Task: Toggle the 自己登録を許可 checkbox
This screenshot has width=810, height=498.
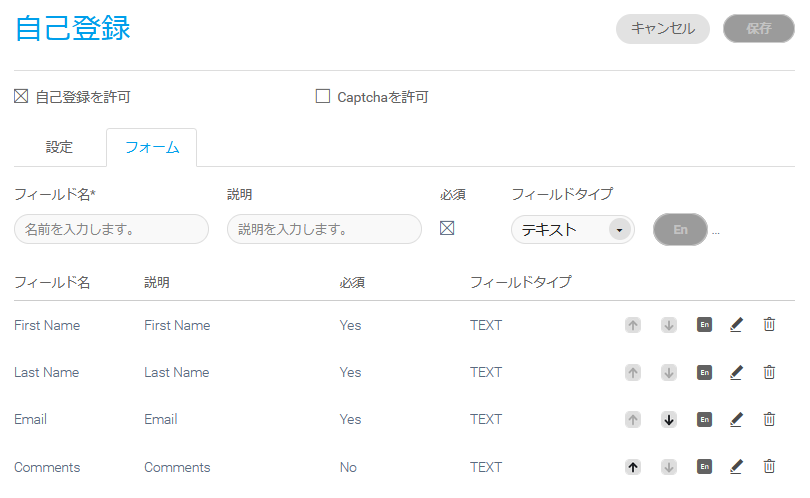Action: point(22,97)
